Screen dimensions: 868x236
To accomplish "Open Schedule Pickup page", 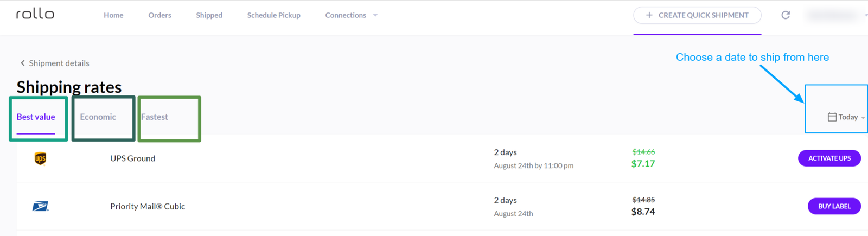I will pos(273,15).
